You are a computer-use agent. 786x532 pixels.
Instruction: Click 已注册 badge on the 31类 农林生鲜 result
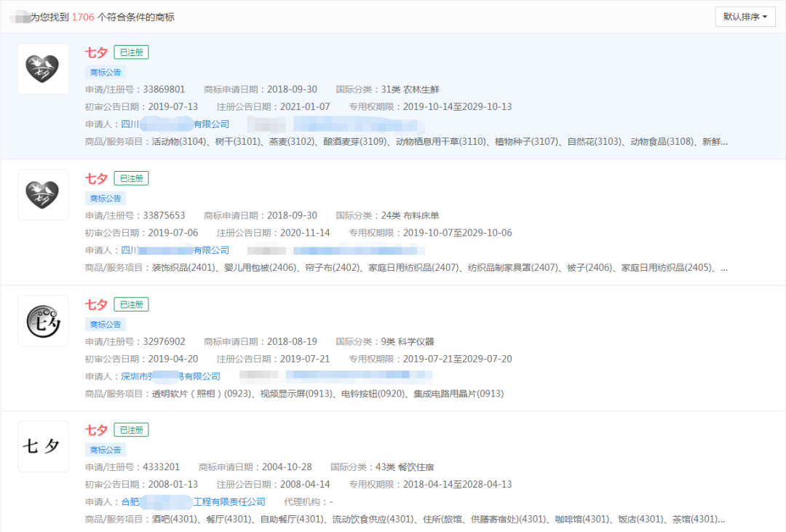pos(131,52)
